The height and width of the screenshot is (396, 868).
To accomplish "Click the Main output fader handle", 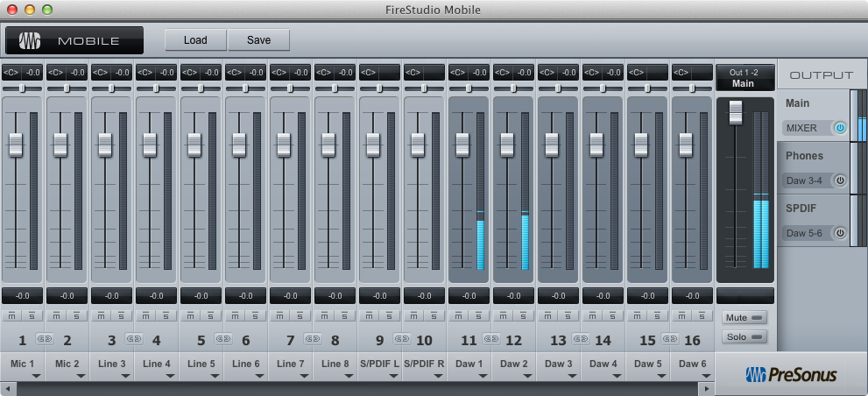I will [736, 112].
